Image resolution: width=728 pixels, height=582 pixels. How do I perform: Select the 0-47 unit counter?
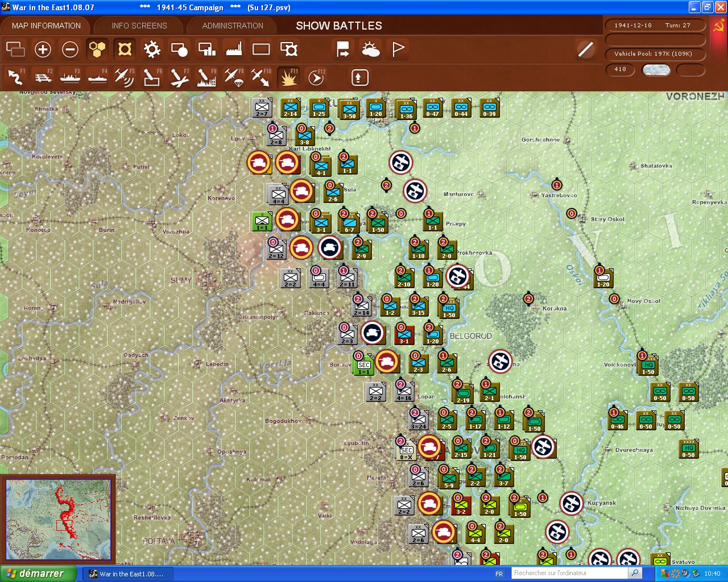coord(433,107)
